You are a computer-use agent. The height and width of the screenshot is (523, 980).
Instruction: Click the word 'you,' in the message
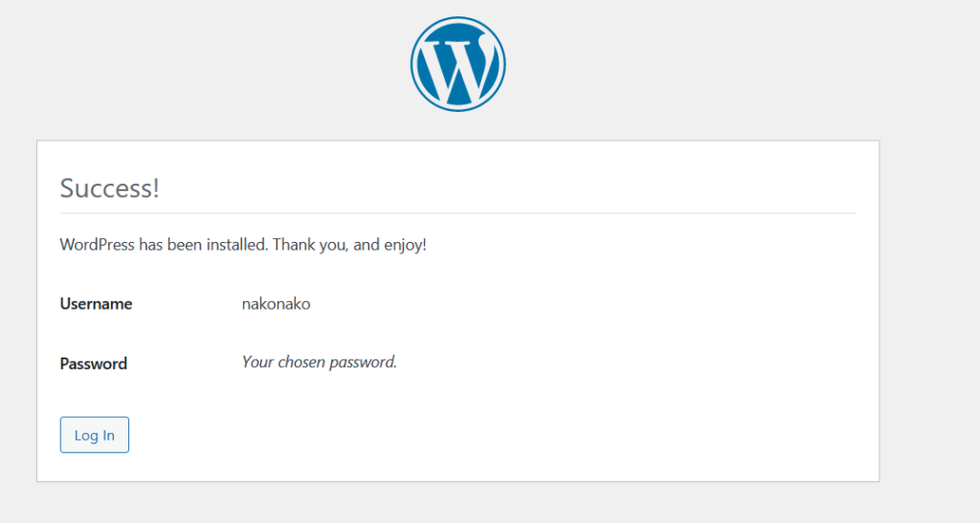333,245
